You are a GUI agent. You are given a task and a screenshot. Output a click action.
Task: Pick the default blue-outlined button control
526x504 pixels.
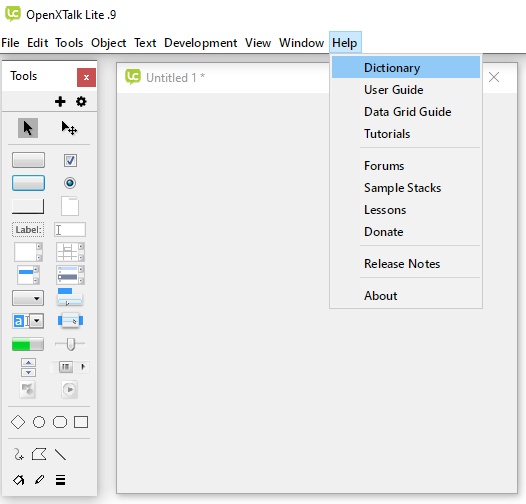click(x=28, y=183)
